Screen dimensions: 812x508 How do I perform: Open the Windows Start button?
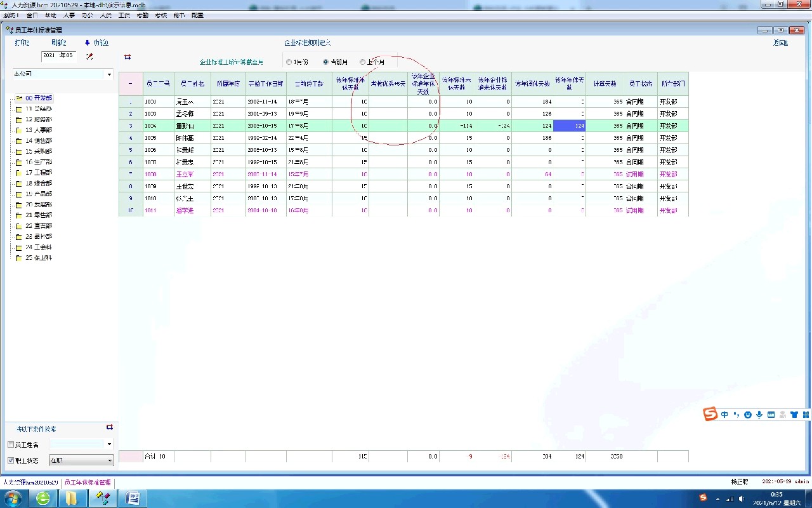coord(13,498)
